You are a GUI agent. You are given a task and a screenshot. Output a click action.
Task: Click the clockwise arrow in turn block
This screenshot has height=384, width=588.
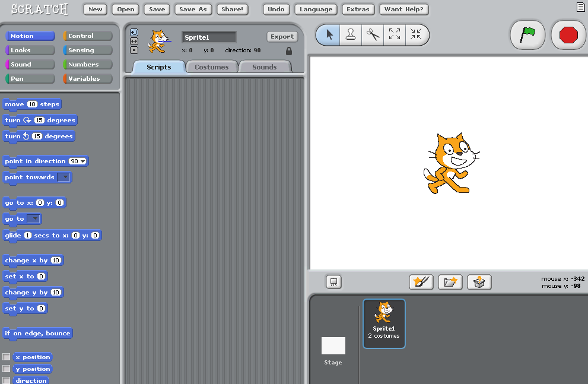[27, 120]
